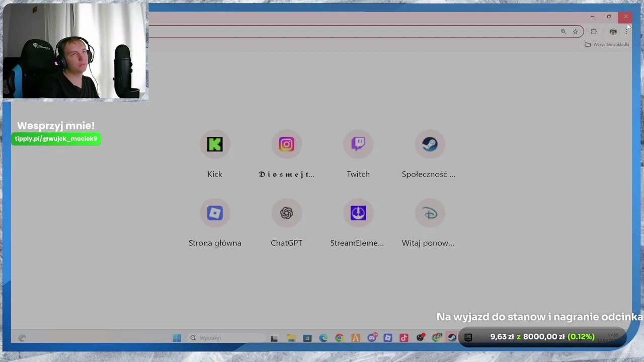Open the ChatGPT shortcut tile
Image resolution: width=644 pixels, height=362 pixels.
click(x=286, y=213)
